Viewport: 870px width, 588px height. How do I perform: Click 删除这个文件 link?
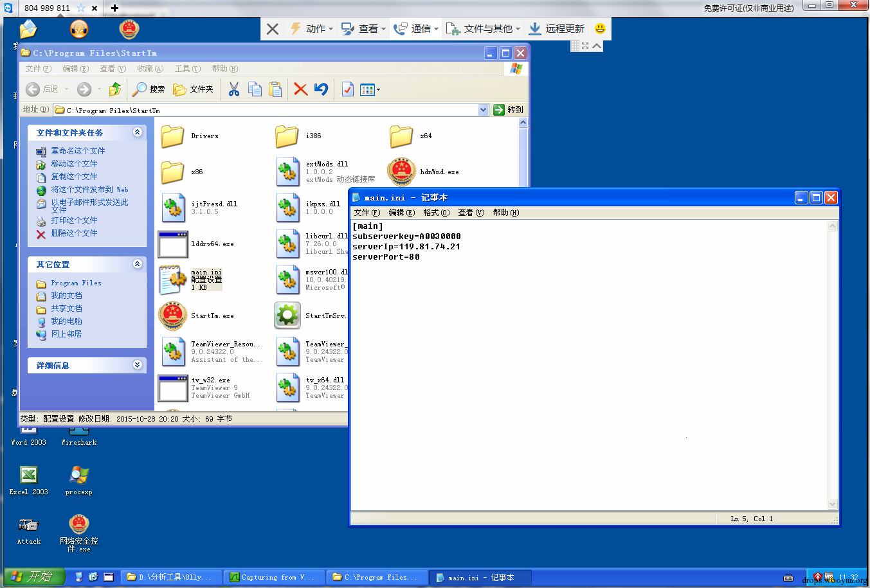[x=74, y=233]
